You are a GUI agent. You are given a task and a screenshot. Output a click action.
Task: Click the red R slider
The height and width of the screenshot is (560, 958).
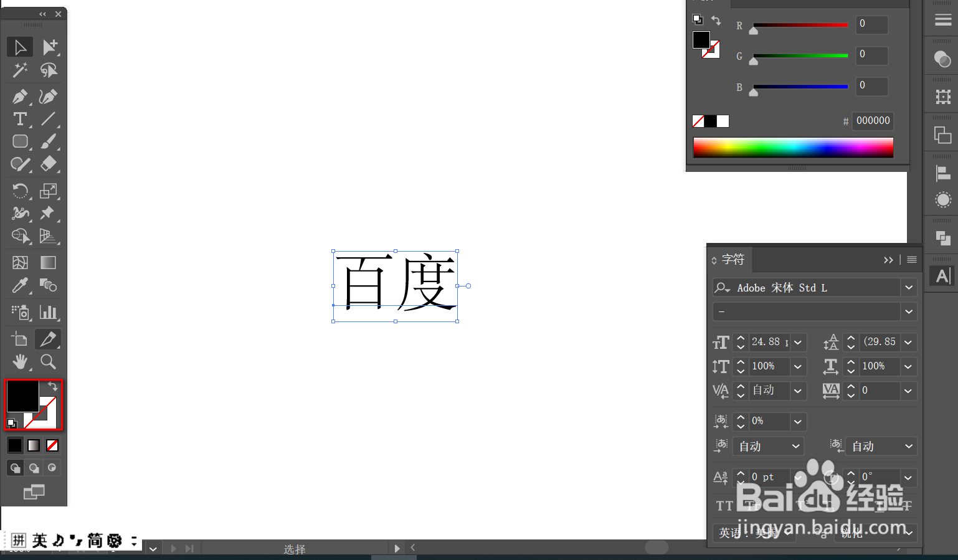pyautogui.click(x=800, y=26)
